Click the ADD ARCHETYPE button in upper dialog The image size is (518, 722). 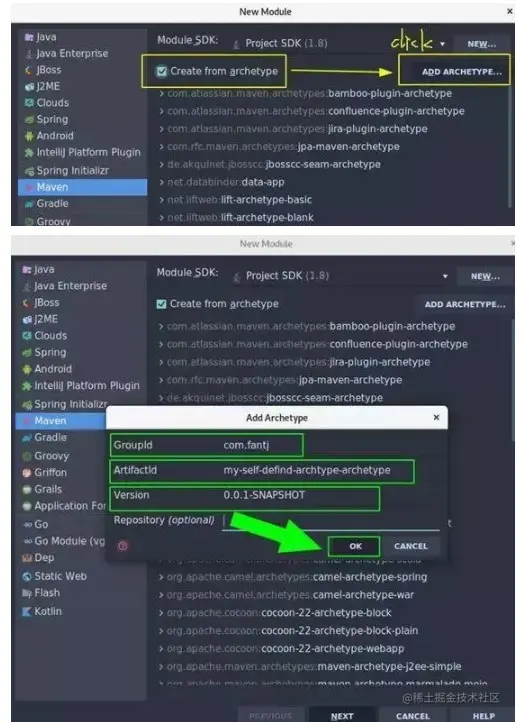click(461, 72)
